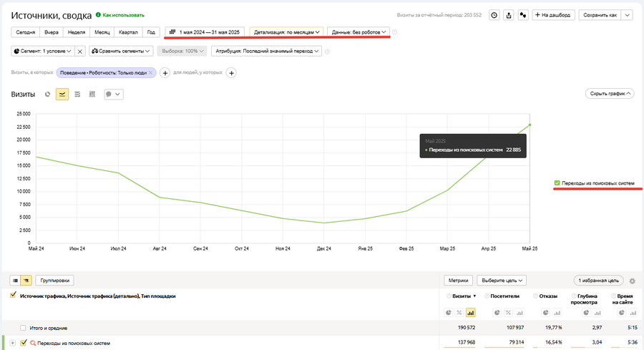The width and height of the screenshot is (644, 350).
Task: Click the 'Группировки' button
Action: pyautogui.click(x=54, y=281)
